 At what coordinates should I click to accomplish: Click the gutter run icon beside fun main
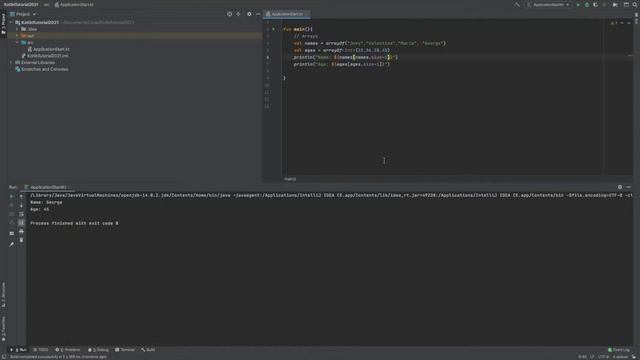273,29
